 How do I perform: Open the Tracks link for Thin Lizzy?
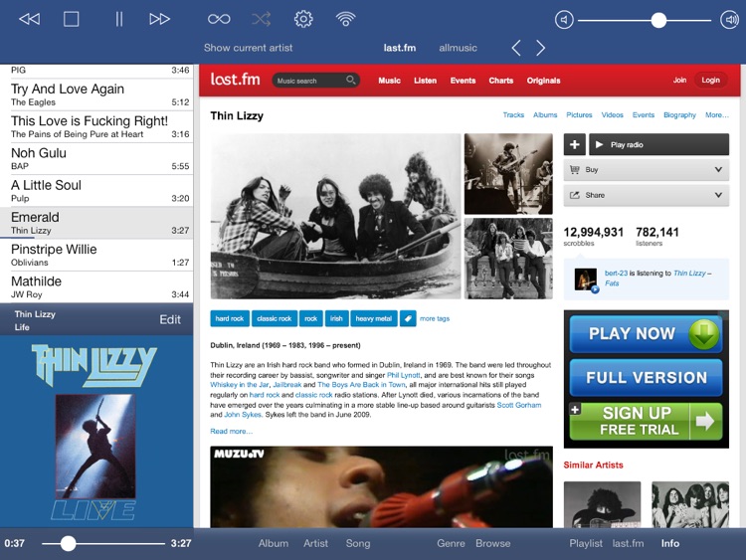[513, 114]
